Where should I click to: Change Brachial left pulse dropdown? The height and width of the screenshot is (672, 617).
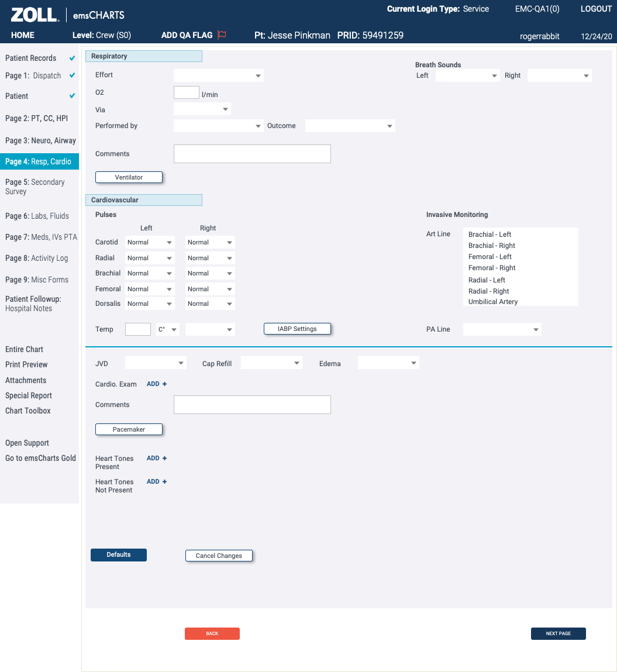pyautogui.click(x=150, y=273)
